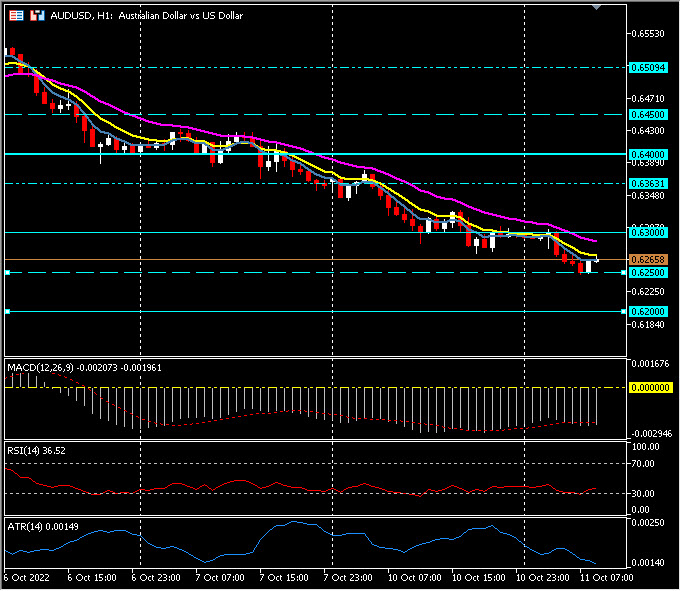Click the 0.64500 price level label
The width and height of the screenshot is (681, 591).
pos(647,115)
